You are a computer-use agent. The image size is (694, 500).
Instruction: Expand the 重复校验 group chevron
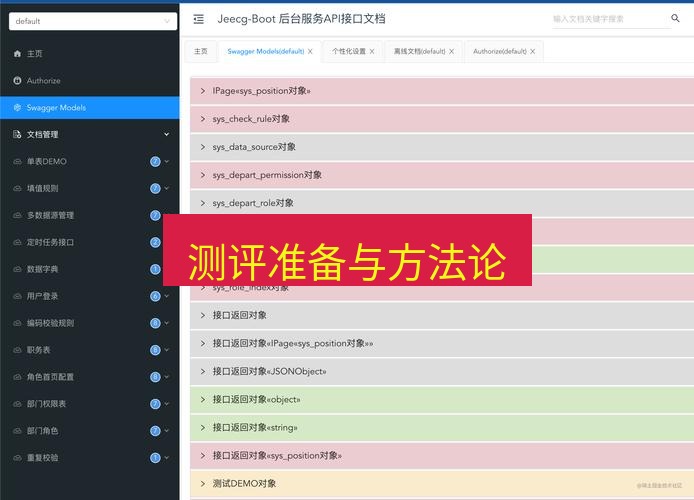pyautogui.click(x=166, y=458)
